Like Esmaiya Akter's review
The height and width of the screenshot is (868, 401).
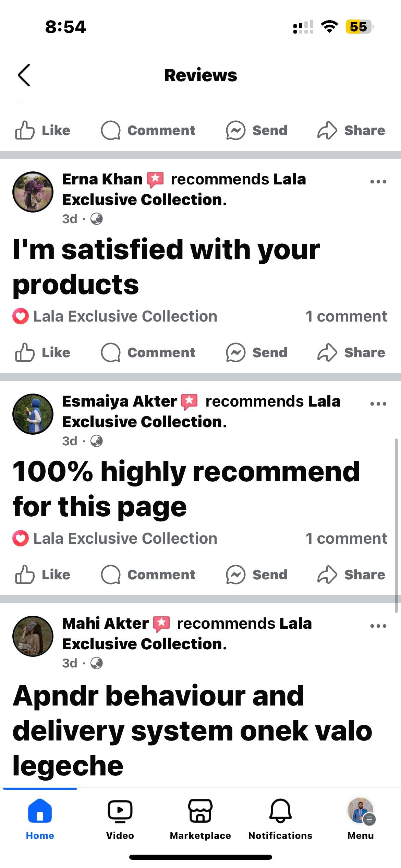pyautogui.click(x=43, y=575)
